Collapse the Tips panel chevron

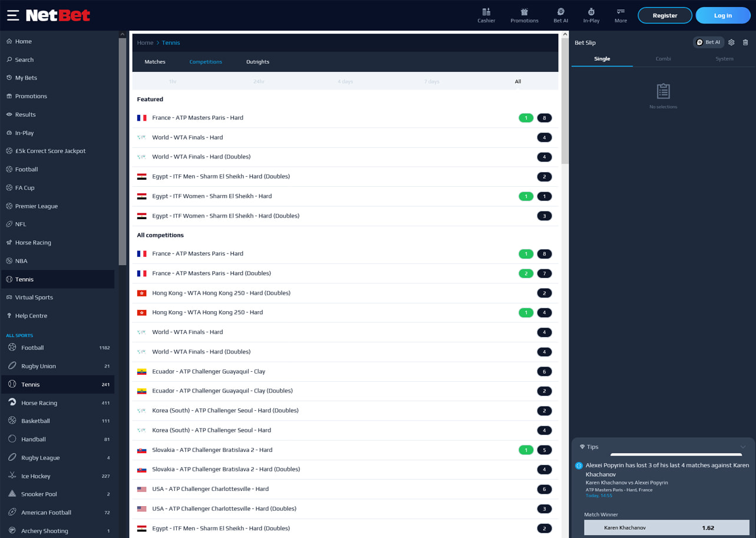point(743,447)
